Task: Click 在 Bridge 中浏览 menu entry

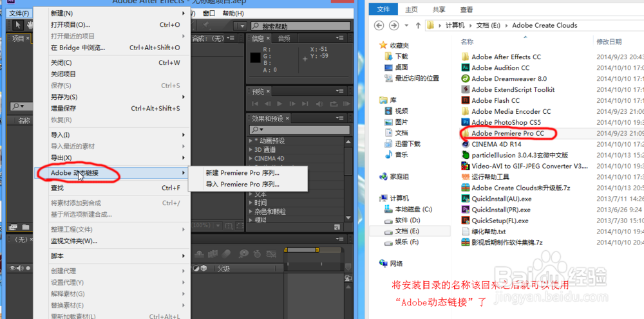Action: (x=116, y=48)
